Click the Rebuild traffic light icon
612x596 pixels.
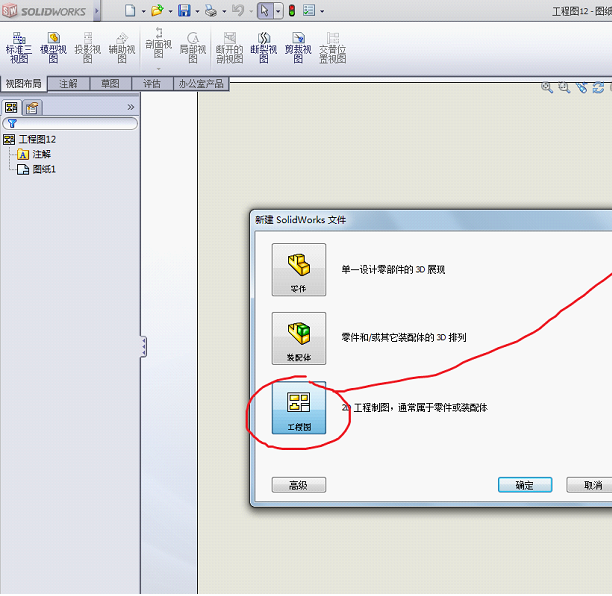(292, 11)
